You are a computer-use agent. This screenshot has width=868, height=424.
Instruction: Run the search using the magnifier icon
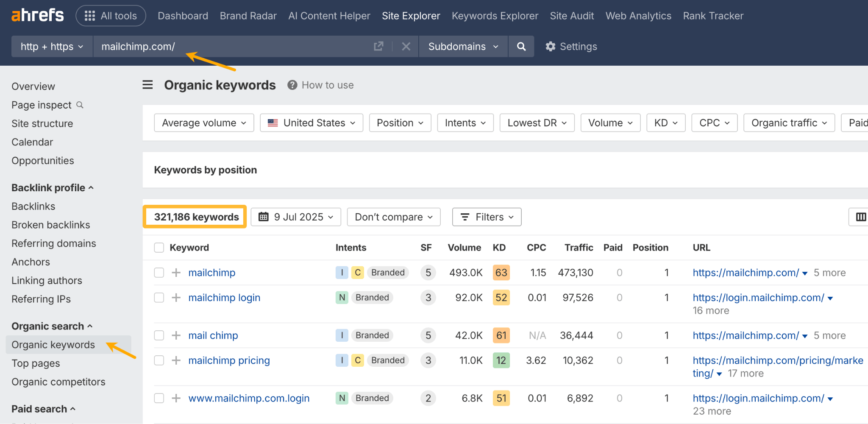point(521,46)
